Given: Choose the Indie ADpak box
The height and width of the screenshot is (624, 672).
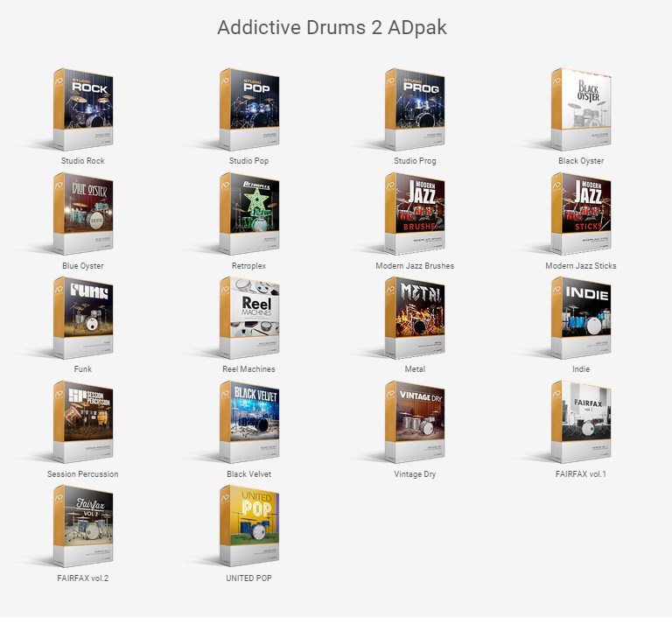Looking at the screenshot, I should point(581,318).
